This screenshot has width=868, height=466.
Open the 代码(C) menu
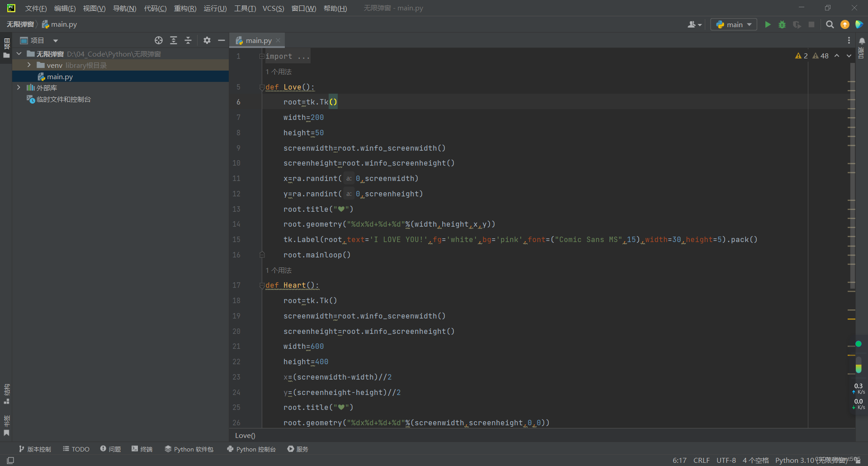tap(155, 8)
